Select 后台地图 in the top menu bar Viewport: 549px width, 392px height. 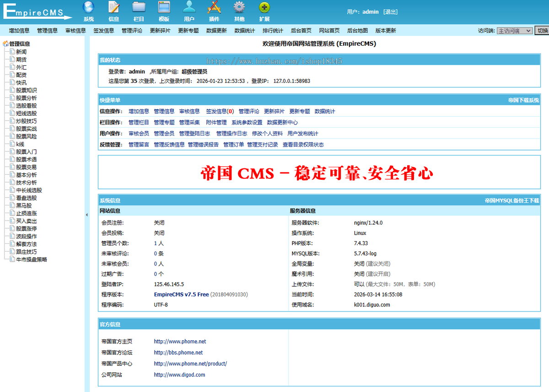[x=357, y=31]
